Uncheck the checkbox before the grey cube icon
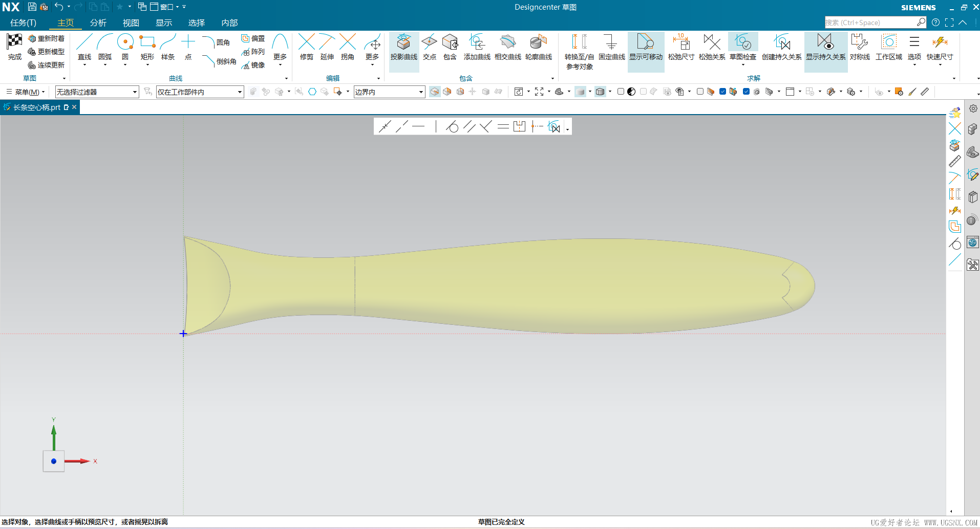Viewport: 980px width, 529px height. 746,92
